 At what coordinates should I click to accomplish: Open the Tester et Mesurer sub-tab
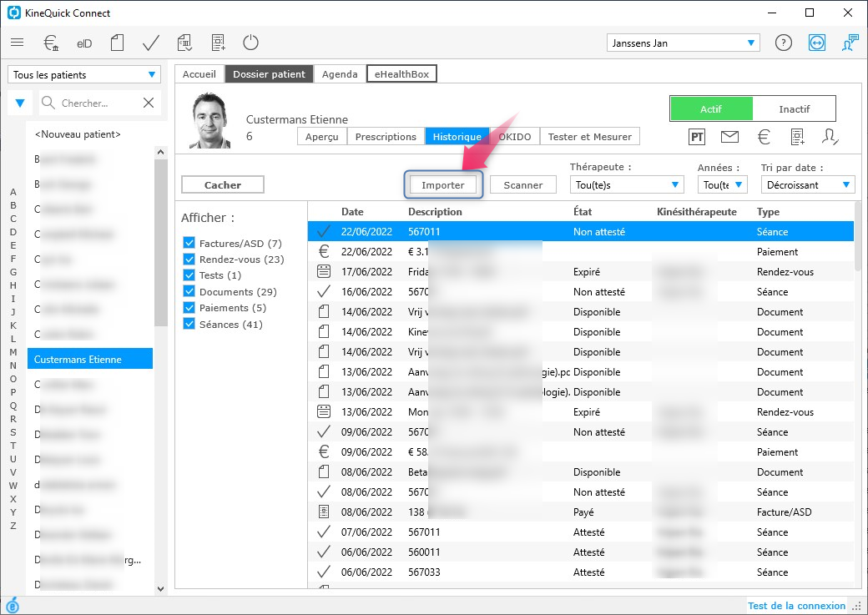pos(589,137)
